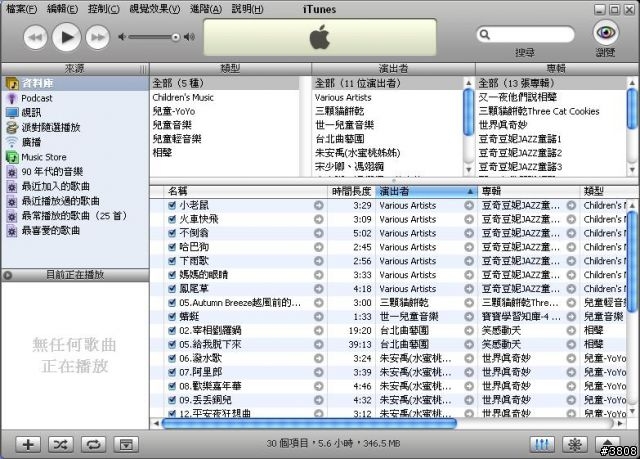Click the volume slider knob
This screenshot has width=640, height=459.
[x=176, y=38]
